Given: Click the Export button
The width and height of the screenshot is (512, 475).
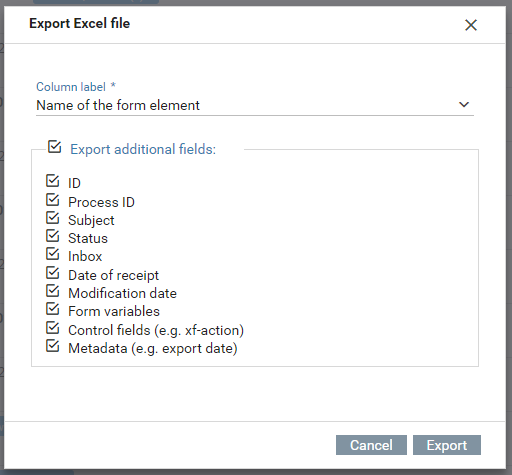Looking at the screenshot, I should [x=447, y=445].
